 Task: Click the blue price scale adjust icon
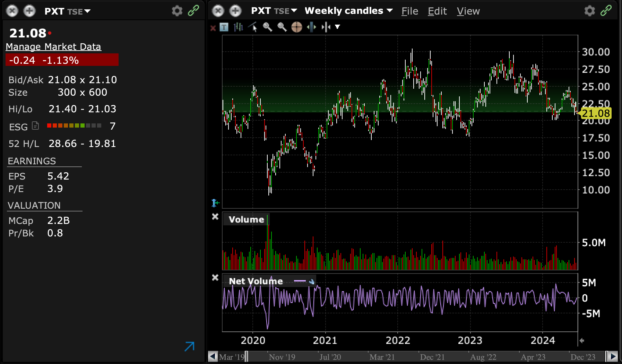pos(215,202)
